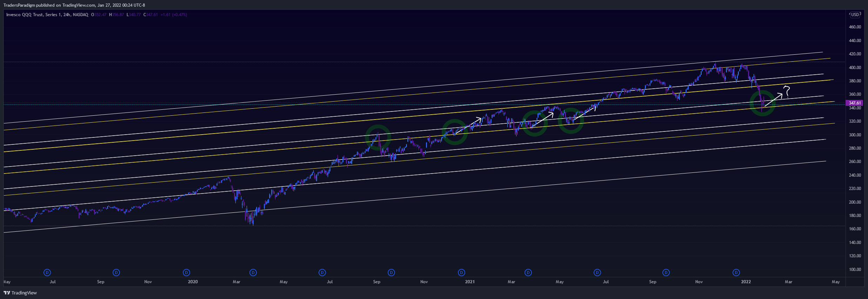Click the 2021 label on time axis
The image size is (868, 299).
tap(470, 282)
